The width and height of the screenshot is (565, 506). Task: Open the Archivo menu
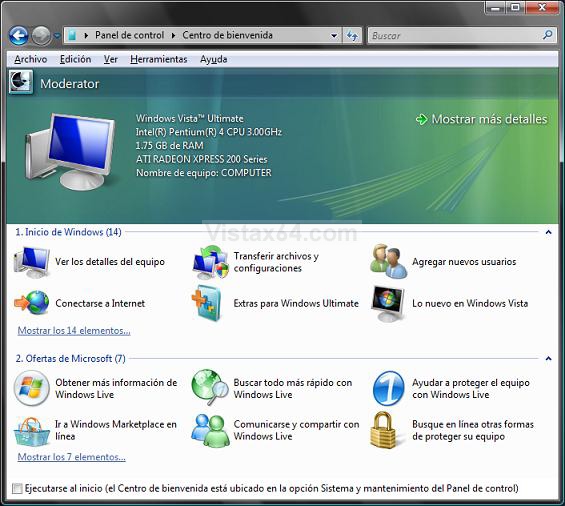(x=31, y=59)
